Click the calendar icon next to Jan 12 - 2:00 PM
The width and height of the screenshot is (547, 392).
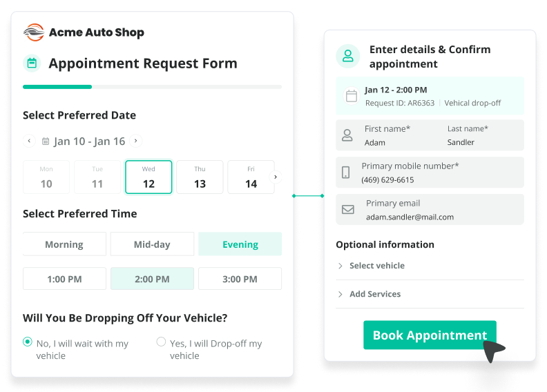pos(351,96)
